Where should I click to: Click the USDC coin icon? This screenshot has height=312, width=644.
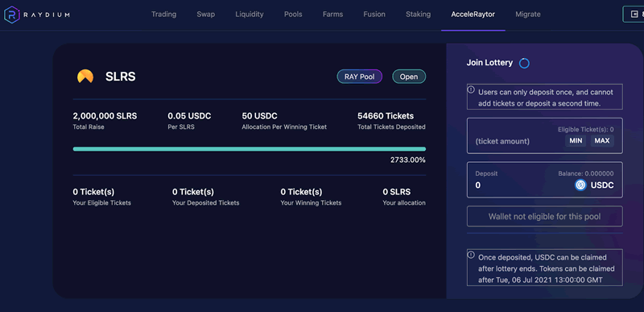pos(580,185)
